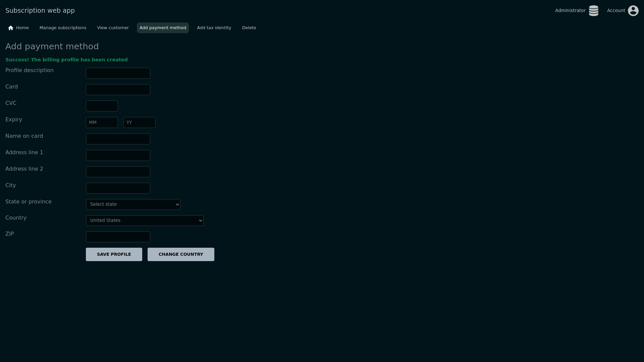Go to View customer page
644x362 pixels.
tap(113, 28)
